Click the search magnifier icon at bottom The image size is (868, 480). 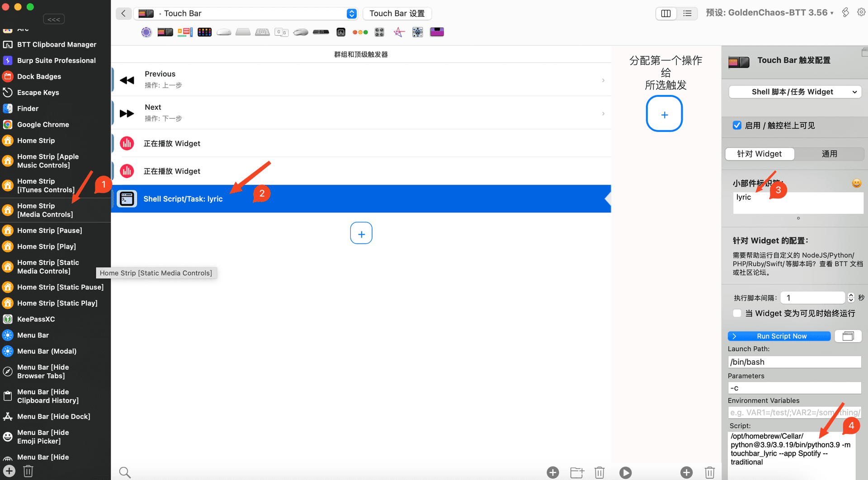click(x=125, y=473)
